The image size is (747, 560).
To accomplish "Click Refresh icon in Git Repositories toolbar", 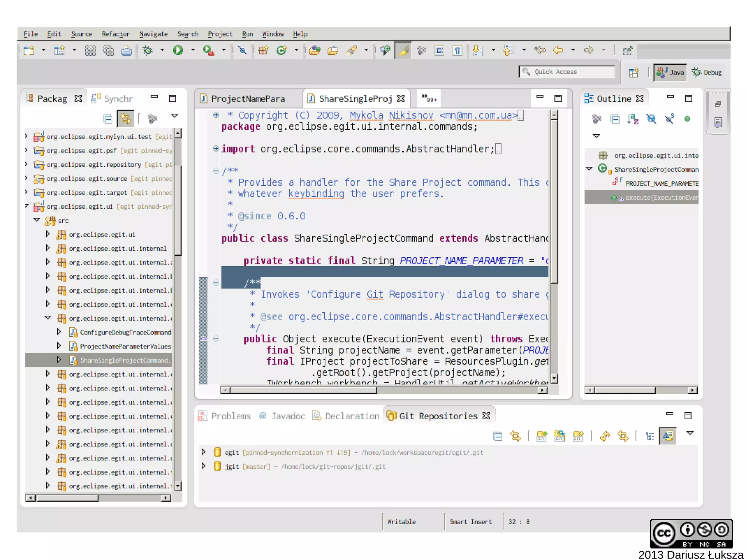I will (x=604, y=436).
